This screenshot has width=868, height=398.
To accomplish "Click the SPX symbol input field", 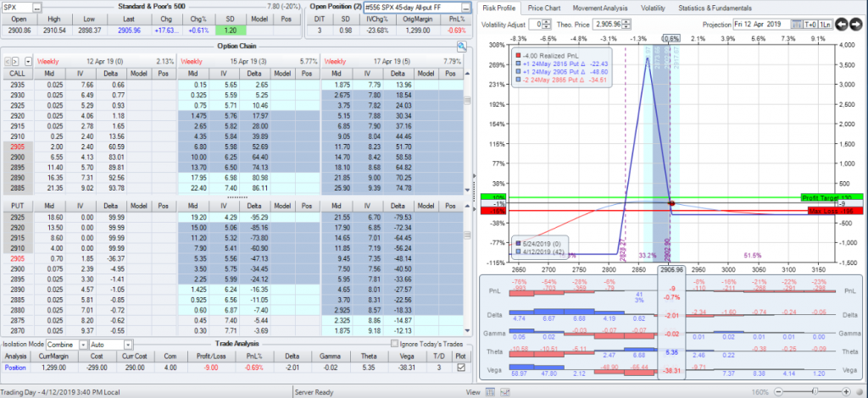I will (x=17, y=8).
